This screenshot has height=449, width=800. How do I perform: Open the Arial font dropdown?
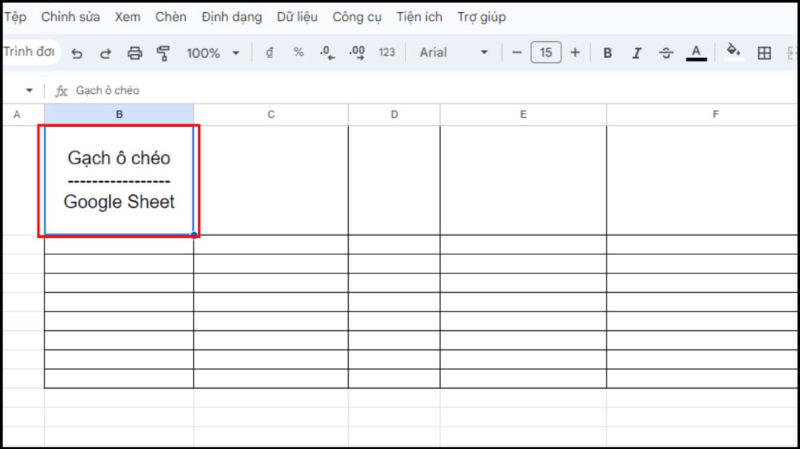[x=454, y=53]
